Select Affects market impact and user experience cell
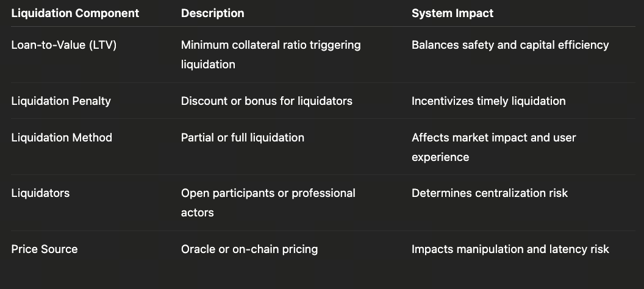Viewport: 644px width, 289px height. click(493, 147)
